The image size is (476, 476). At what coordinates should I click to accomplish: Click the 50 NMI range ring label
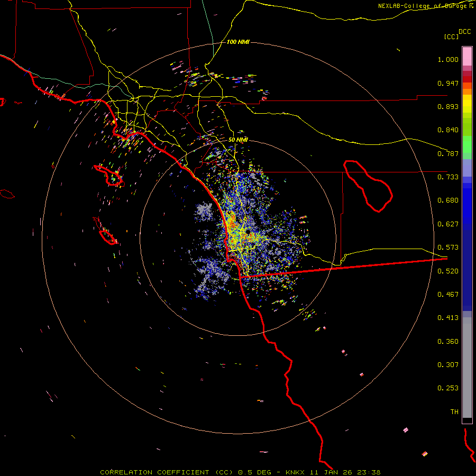coord(238,140)
